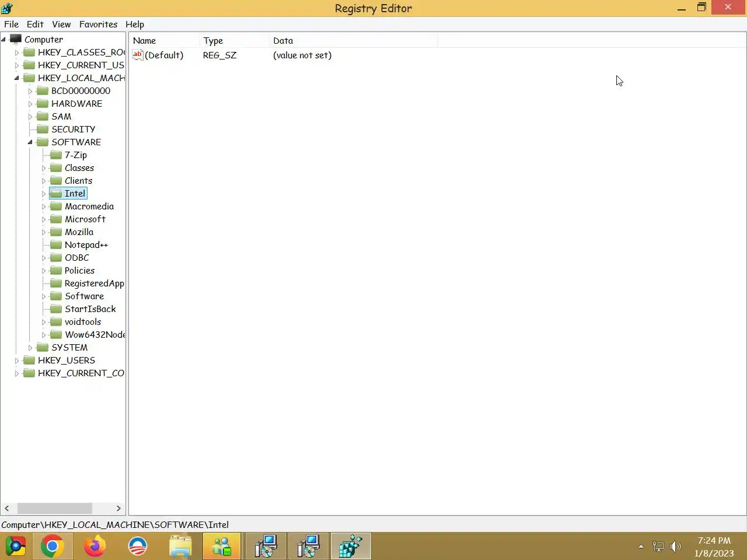Screen dimensions: 747x560
Task: Select the Microsoft key label
Action: coord(85,219)
